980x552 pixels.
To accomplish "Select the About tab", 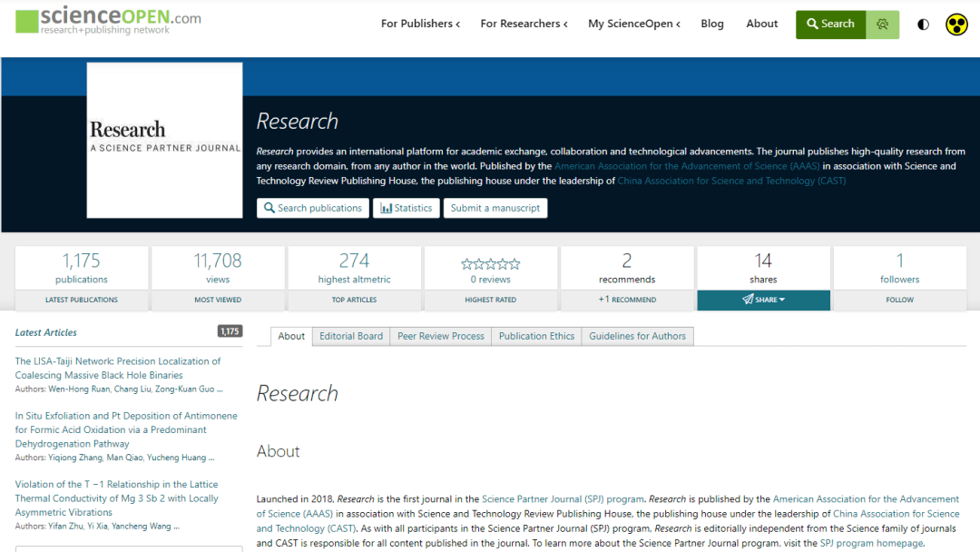I will [x=291, y=336].
